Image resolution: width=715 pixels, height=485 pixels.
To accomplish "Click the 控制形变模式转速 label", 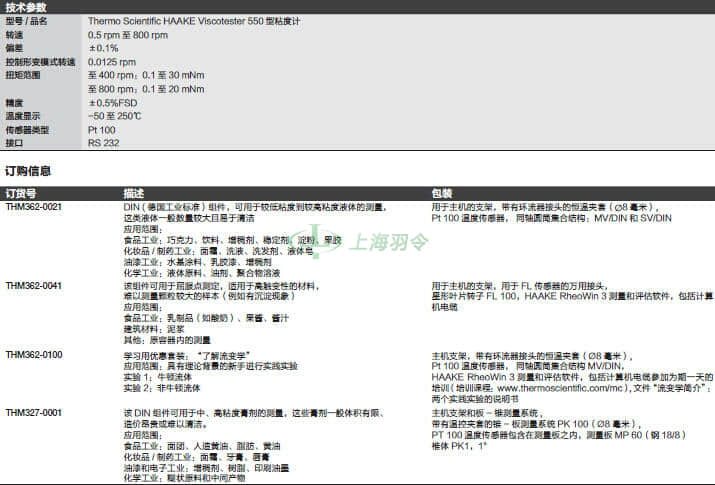I will (x=41, y=62).
